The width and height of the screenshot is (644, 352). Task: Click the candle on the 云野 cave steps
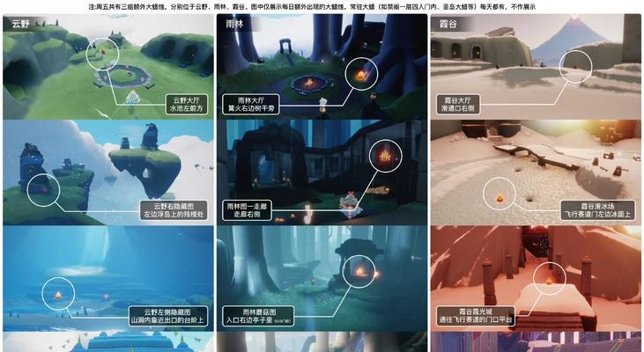(x=58, y=294)
